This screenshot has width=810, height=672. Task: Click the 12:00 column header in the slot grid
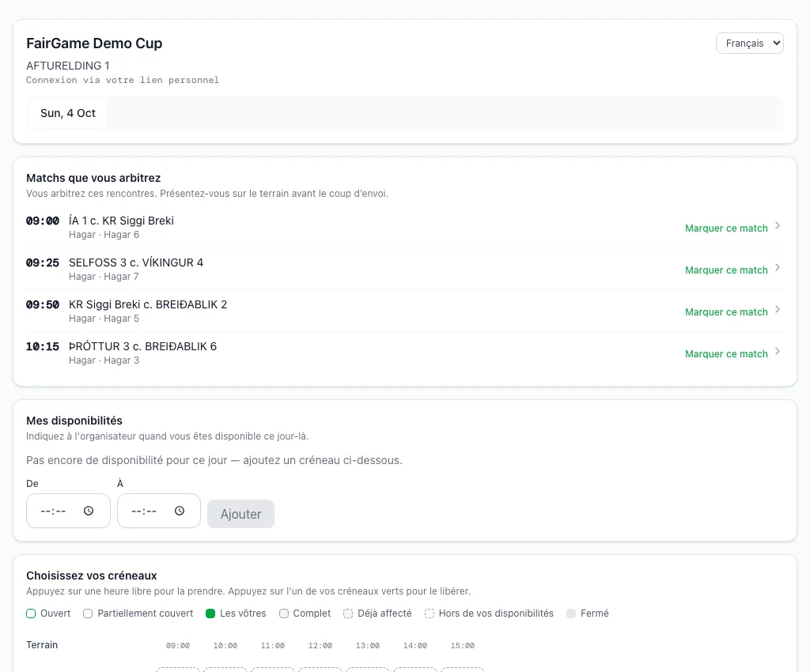[x=320, y=646]
